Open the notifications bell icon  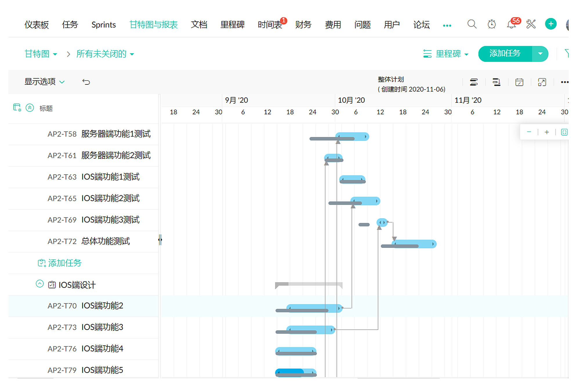(511, 24)
